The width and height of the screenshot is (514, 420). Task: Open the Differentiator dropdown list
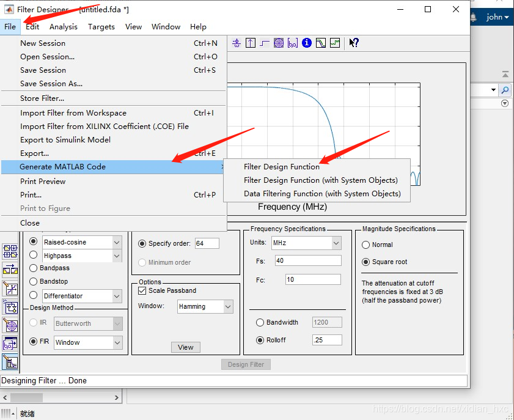click(x=117, y=296)
